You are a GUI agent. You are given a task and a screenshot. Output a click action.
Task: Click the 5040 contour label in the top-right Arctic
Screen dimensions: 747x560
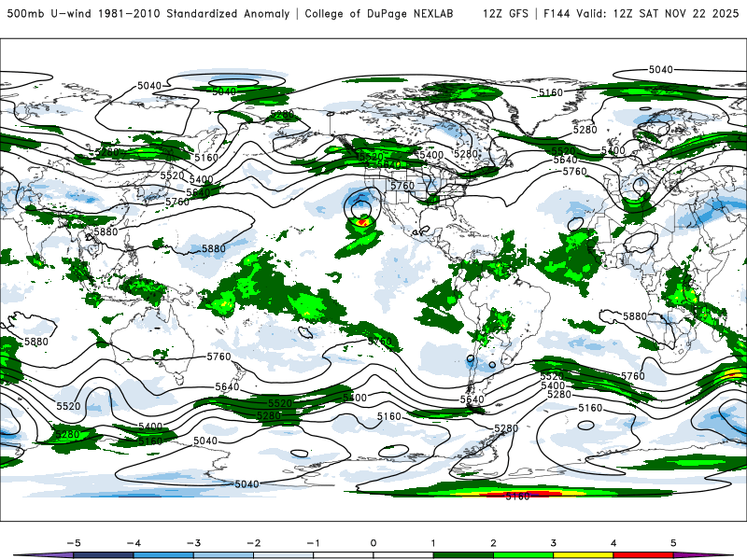click(661, 69)
